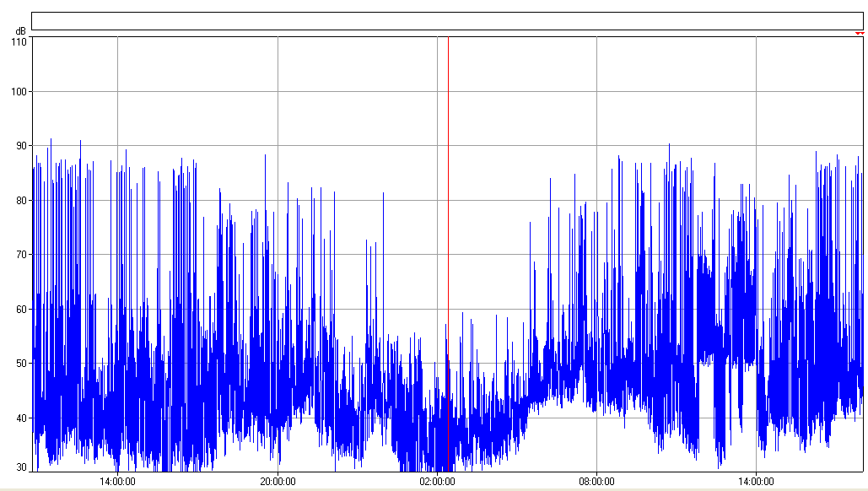Image resolution: width=868 pixels, height=491 pixels.
Task: Click the 02:00:00 time label
Action: click(437, 482)
